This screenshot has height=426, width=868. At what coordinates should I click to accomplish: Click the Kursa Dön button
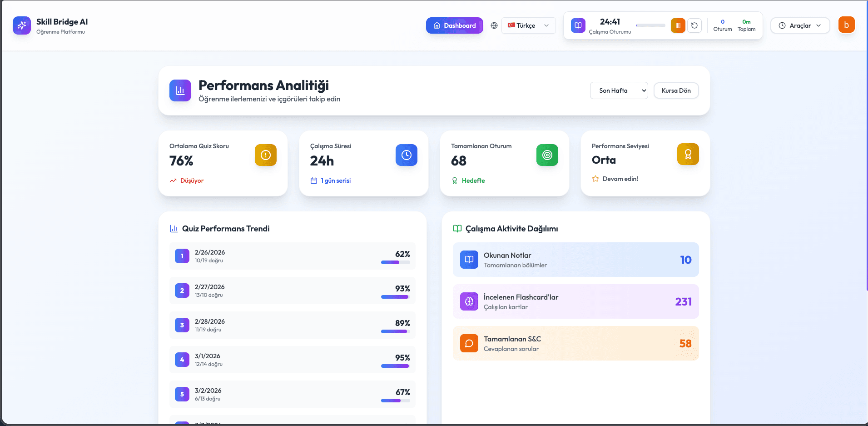pos(676,90)
